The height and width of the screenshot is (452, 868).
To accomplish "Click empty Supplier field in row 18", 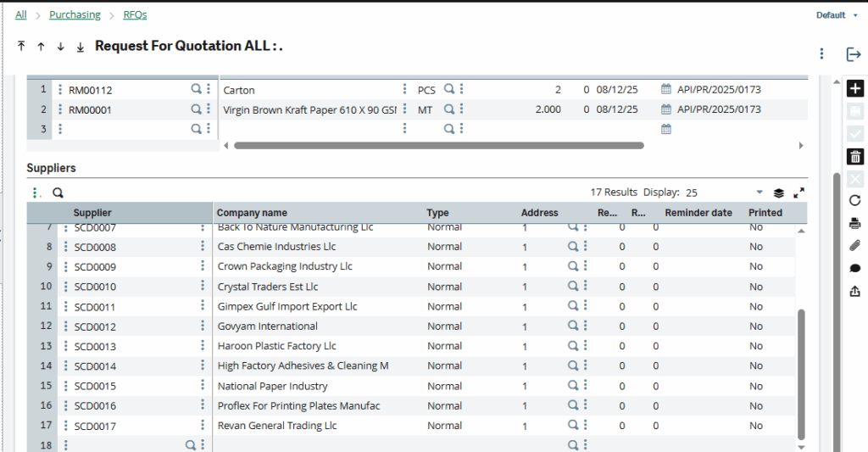I will tap(127, 444).
